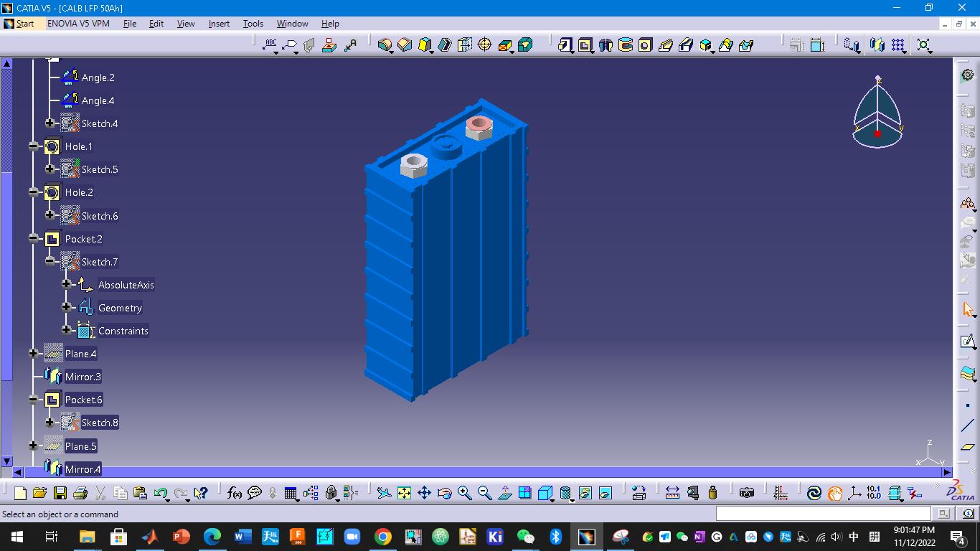980x551 pixels.
Task: Open the Formula f(x) tool
Action: (235, 493)
